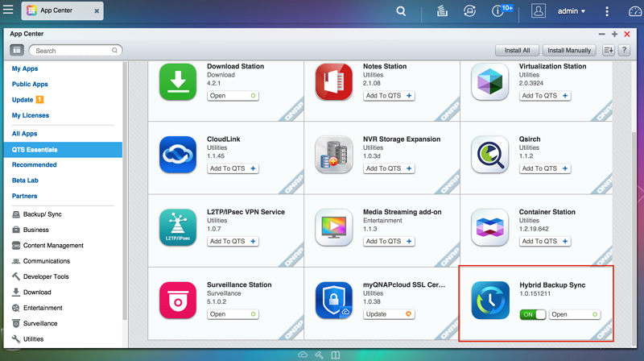The height and width of the screenshot is (361, 644).
Task: Add CloudLink to QTS
Action: pos(233,168)
